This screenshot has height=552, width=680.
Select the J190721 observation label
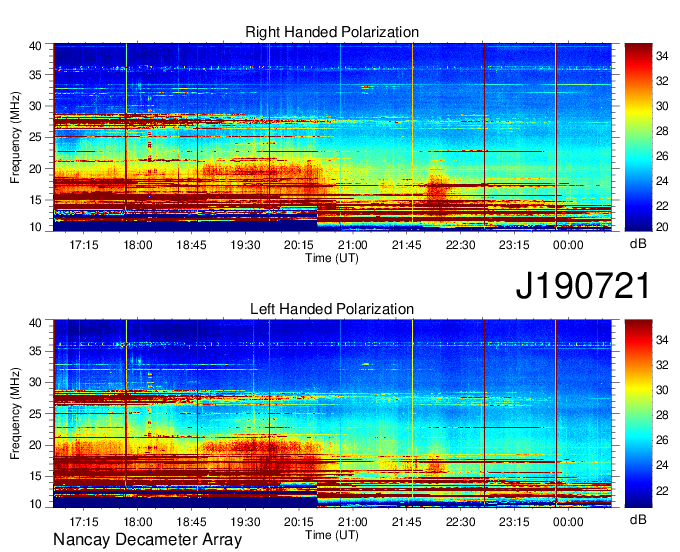(583, 286)
